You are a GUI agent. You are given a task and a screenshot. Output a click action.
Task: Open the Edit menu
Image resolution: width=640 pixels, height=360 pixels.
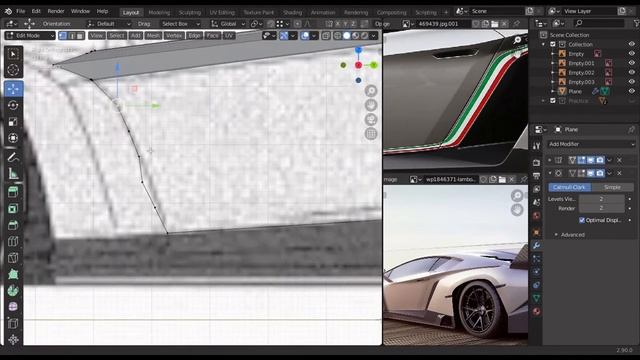tap(36, 11)
